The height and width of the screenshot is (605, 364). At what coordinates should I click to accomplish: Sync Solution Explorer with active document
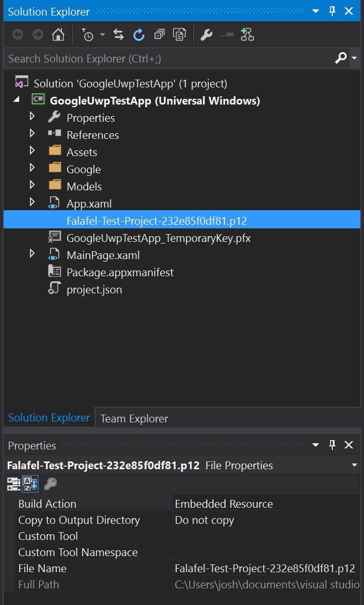coord(119,34)
